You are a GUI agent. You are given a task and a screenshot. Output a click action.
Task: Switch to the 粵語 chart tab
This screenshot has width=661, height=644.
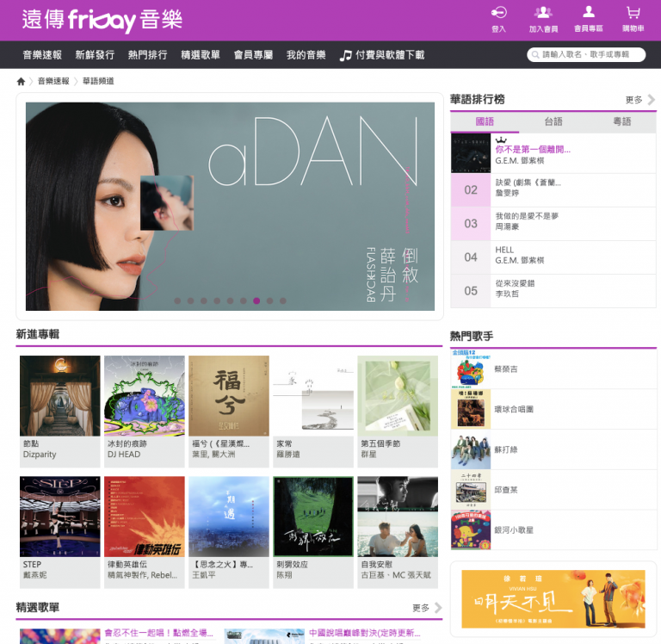pyautogui.click(x=621, y=122)
